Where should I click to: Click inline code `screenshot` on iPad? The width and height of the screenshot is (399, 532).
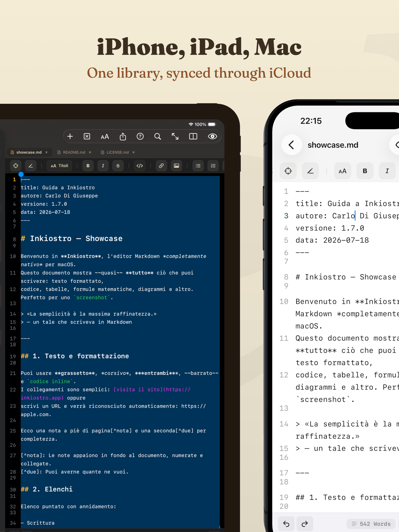pos(92,298)
